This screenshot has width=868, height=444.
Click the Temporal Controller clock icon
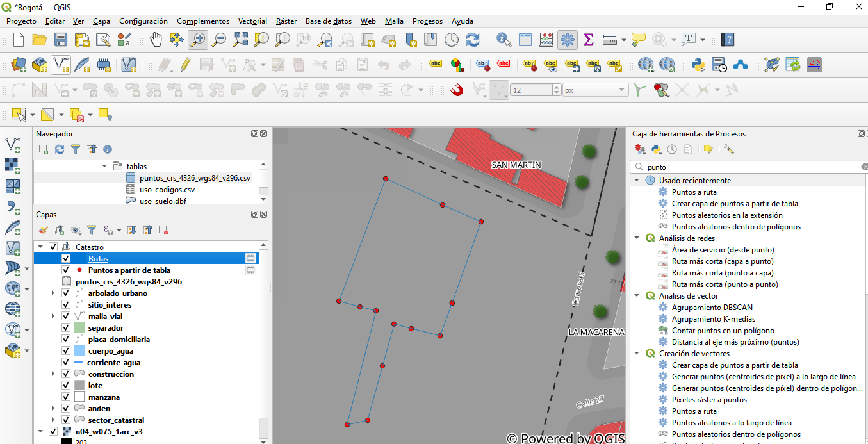pos(452,40)
